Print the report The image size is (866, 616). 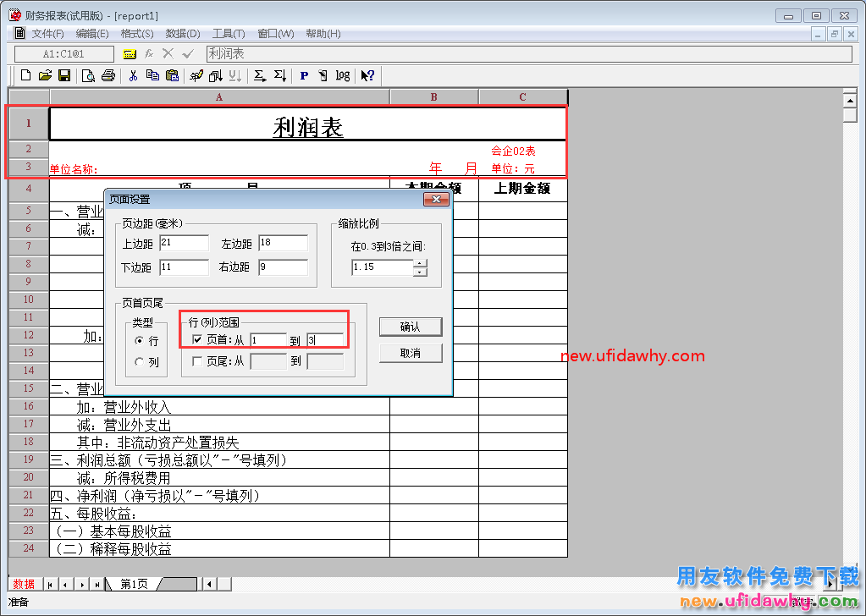(108, 76)
